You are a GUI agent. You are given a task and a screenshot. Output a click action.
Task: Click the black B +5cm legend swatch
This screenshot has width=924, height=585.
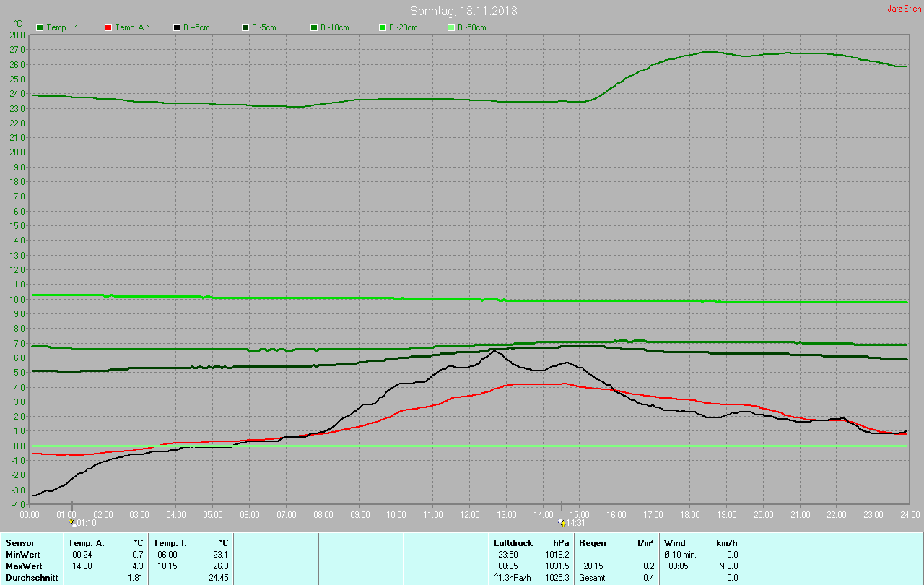[x=177, y=27]
